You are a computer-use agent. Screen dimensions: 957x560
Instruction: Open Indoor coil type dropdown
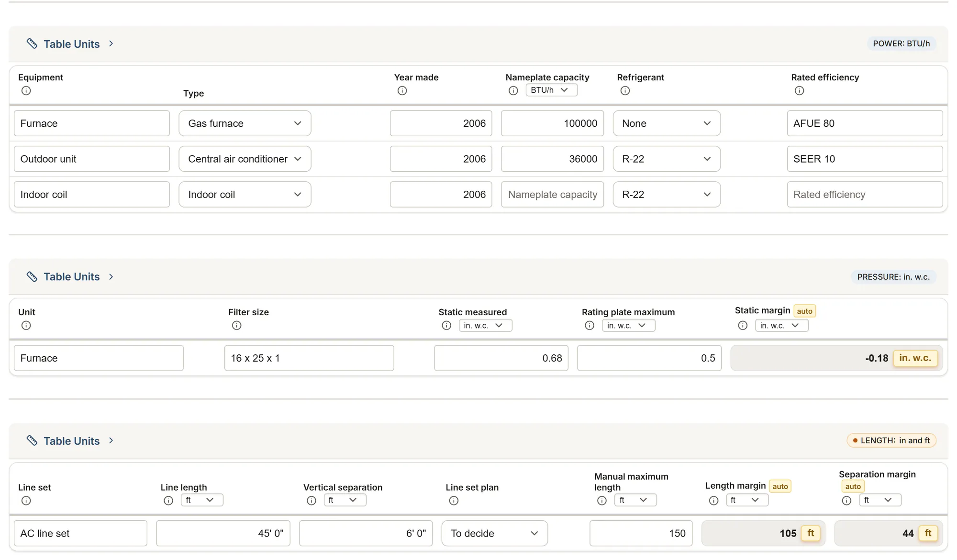(245, 195)
